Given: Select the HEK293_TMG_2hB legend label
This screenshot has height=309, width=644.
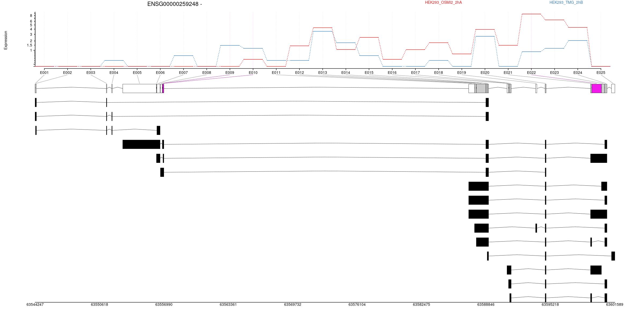Looking at the screenshot, I should click(x=566, y=2).
